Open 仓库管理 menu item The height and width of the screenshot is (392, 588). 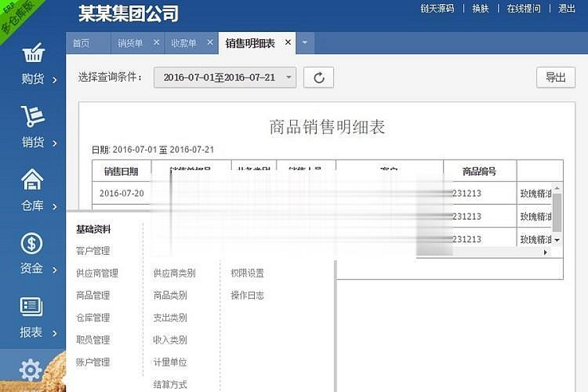click(x=93, y=318)
